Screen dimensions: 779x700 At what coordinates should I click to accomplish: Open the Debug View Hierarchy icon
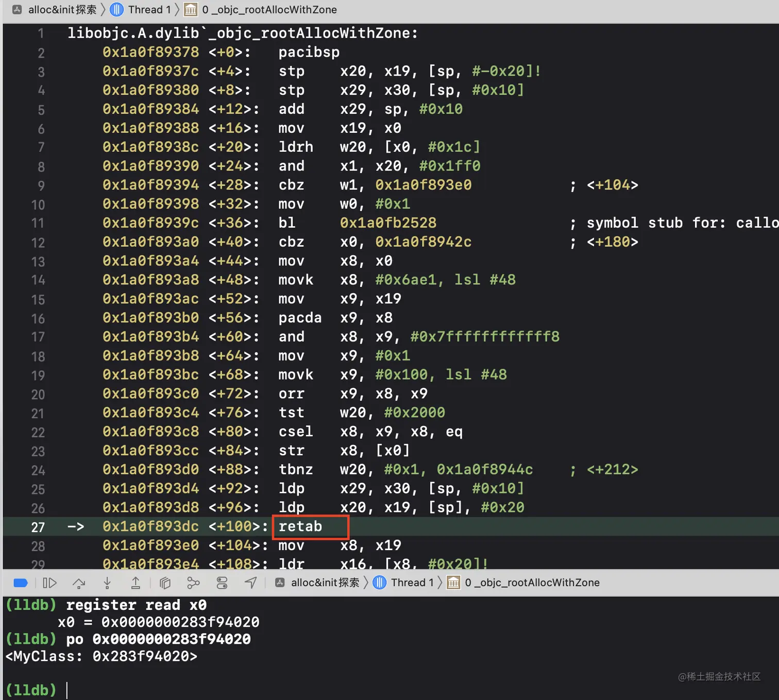[165, 583]
